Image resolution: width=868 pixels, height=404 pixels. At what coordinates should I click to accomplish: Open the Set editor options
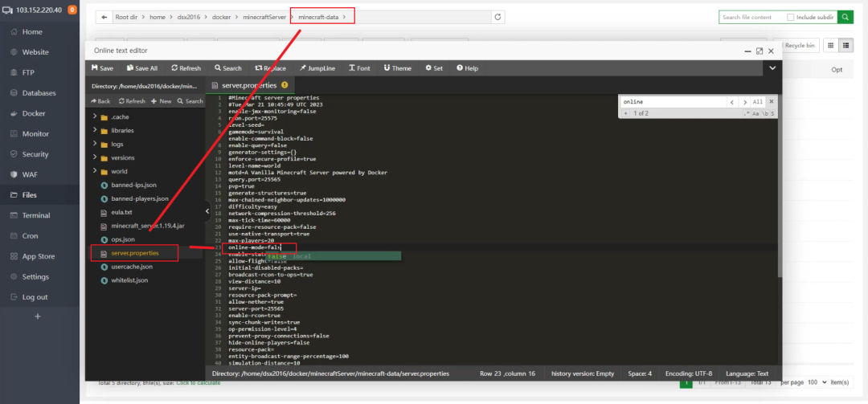tap(434, 68)
